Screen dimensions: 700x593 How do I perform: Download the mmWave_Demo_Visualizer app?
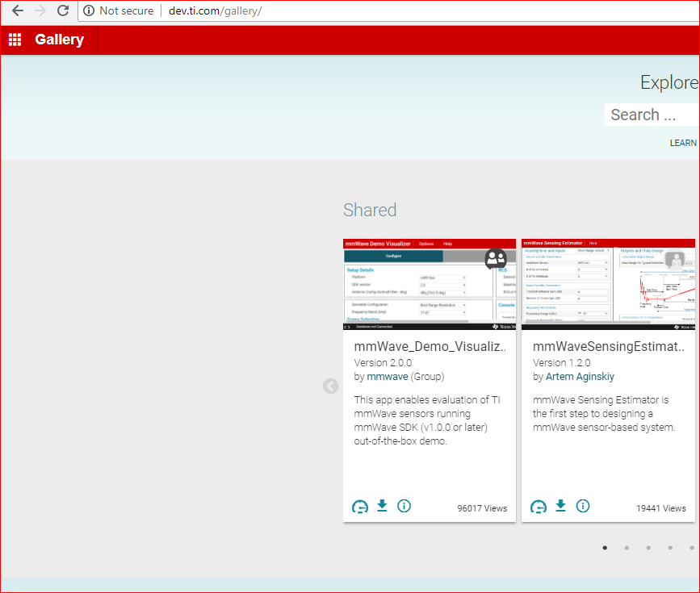[382, 506]
